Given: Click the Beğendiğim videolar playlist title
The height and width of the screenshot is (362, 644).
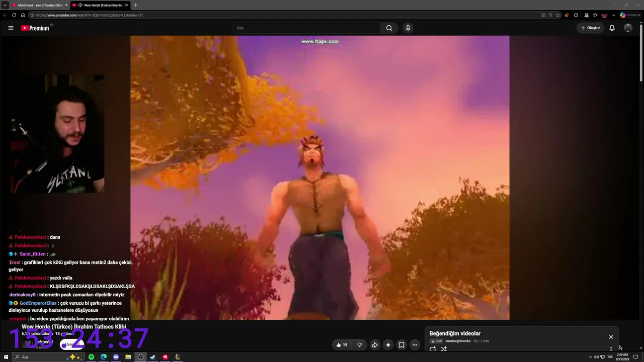Looking at the screenshot, I should coord(455,333).
